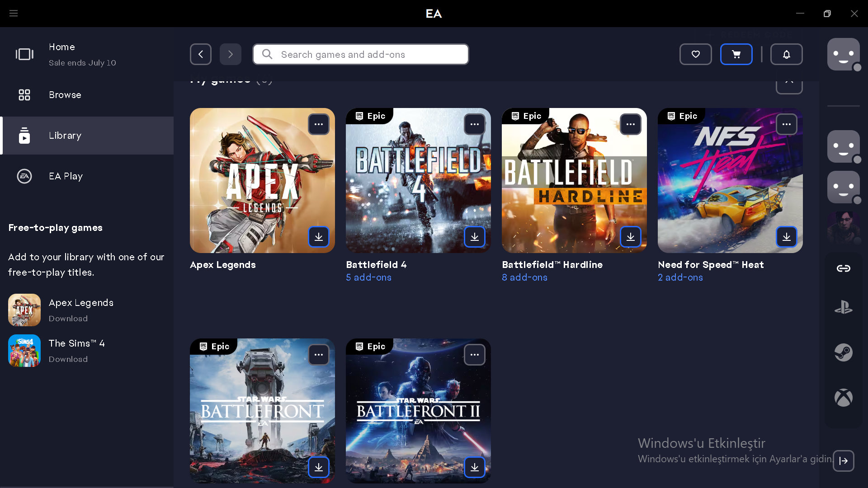This screenshot has width=868, height=488.
Task: Open the Apex Legends cover art
Action: [x=262, y=181]
